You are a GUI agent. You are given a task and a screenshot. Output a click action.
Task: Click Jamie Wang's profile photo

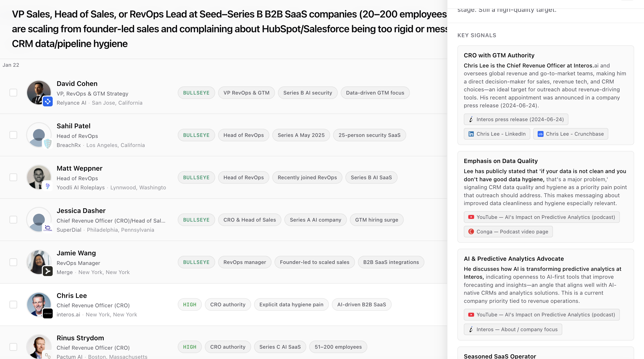coord(39,262)
